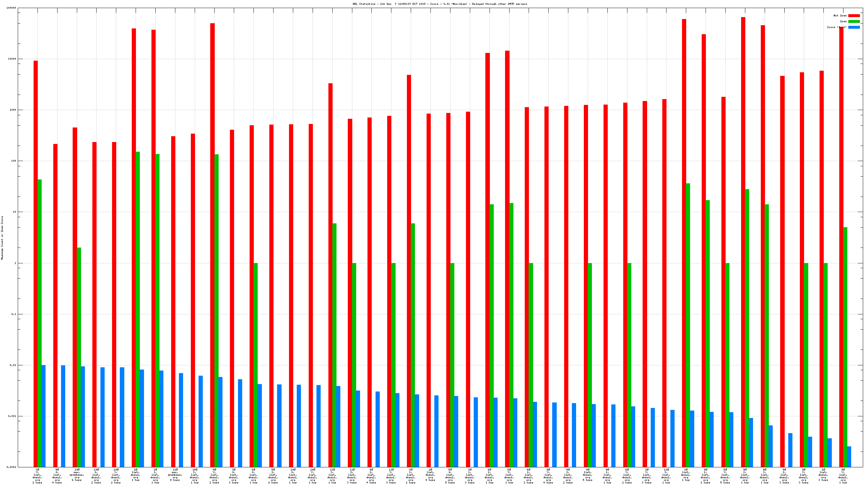868x488 pixels.
Task: Click the green bar above the spamhaus 6 hops label
Action: (79, 357)
